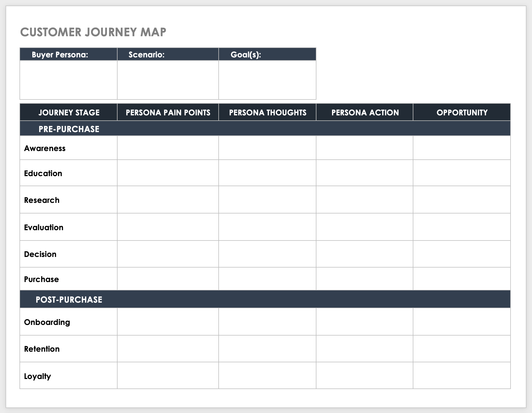Select the Opportunity column header
The width and height of the screenshot is (532, 413).
(x=462, y=112)
